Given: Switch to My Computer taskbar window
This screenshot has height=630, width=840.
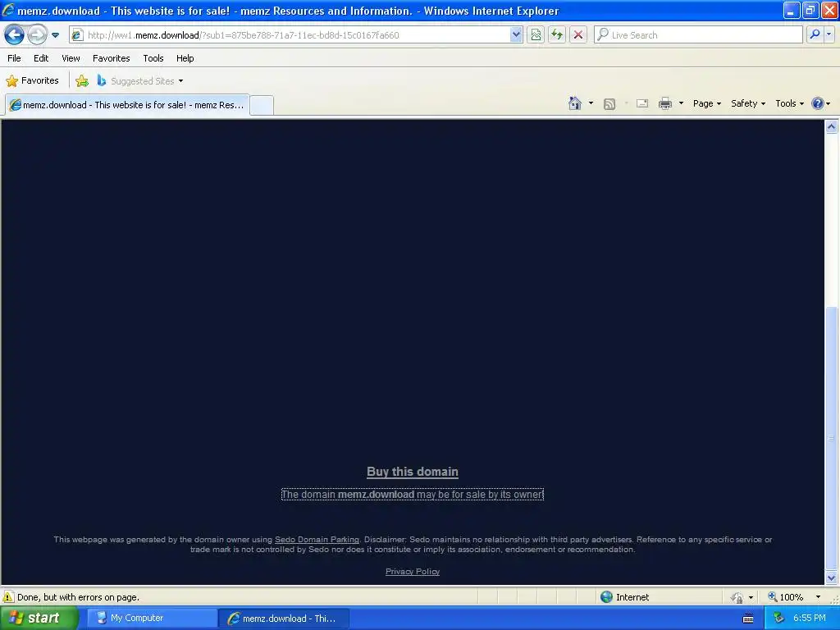Looking at the screenshot, I should (152, 619).
